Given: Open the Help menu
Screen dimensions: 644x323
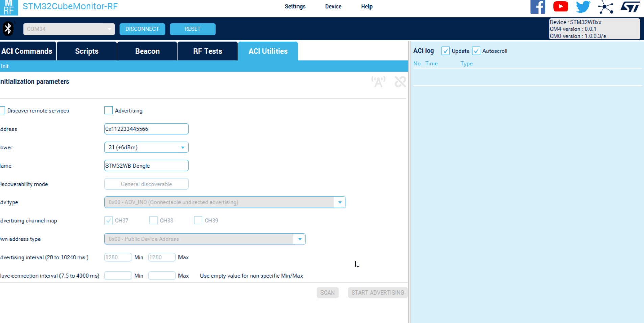Looking at the screenshot, I should coord(366,6).
